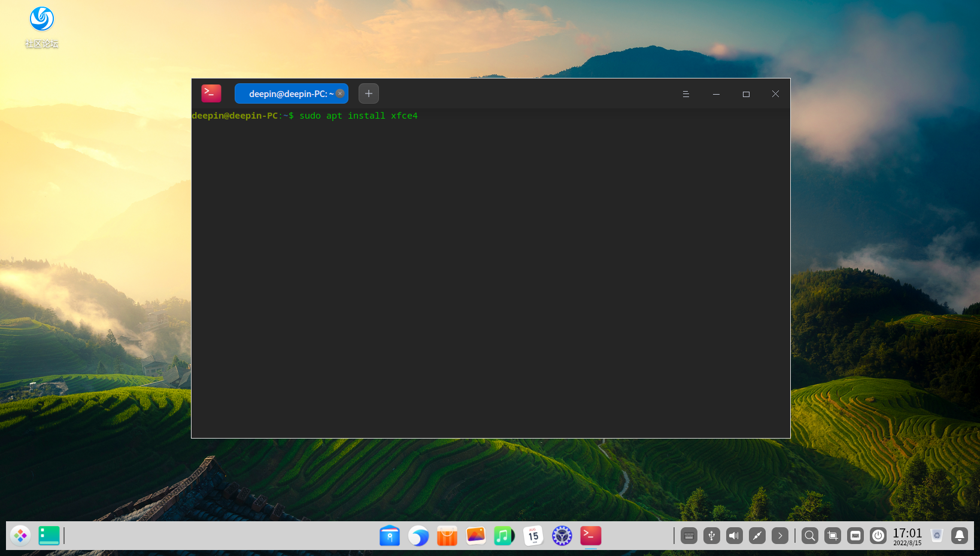Expand the tray with the arrow button
This screenshot has height=556, width=980.
click(780, 536)
